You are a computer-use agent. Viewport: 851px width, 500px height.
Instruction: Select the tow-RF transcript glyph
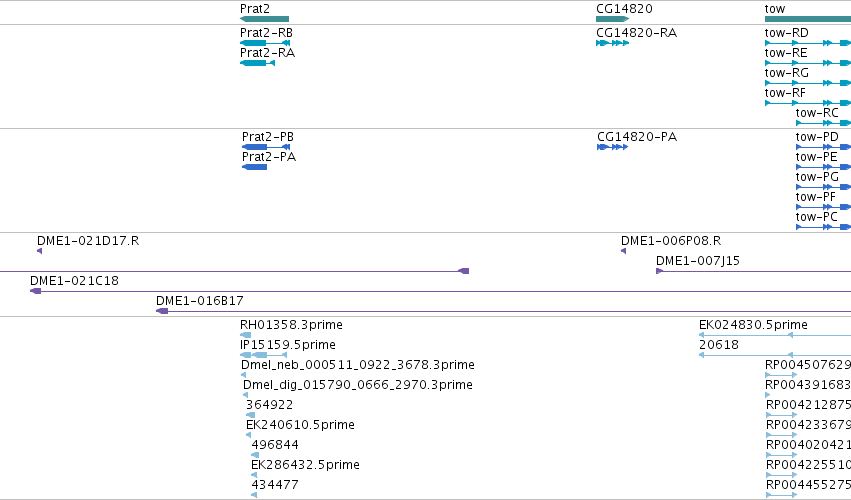point(808,103)
